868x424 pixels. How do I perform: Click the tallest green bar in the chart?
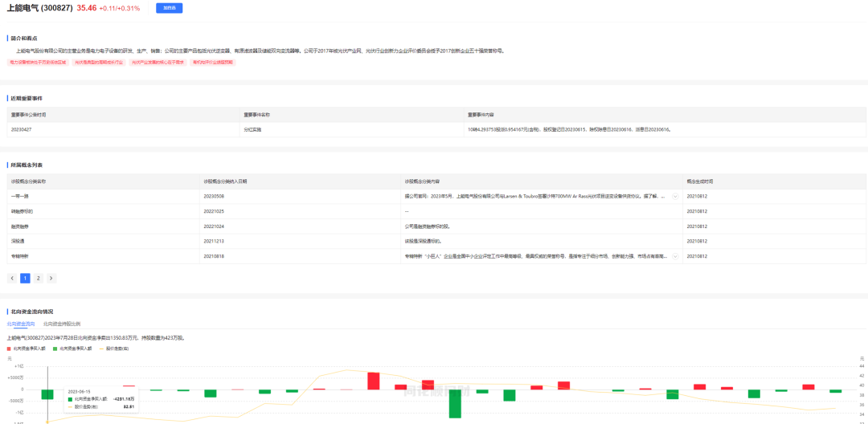[x=455, y=404]
